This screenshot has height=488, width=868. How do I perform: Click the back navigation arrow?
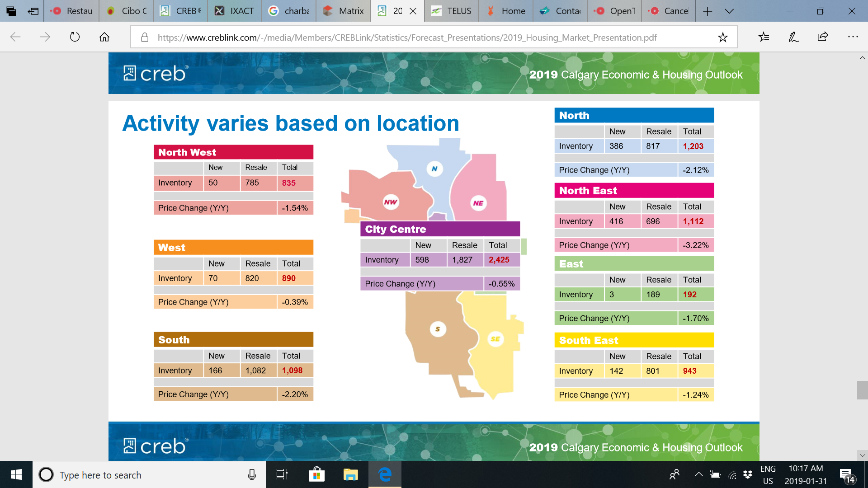pos(15,37)
